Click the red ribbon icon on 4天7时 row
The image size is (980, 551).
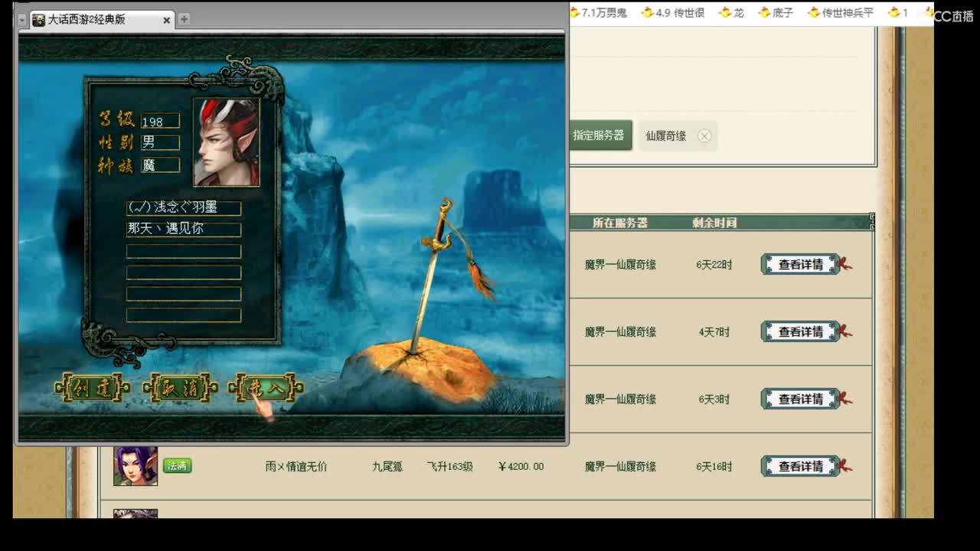click(x=845, y=331)
